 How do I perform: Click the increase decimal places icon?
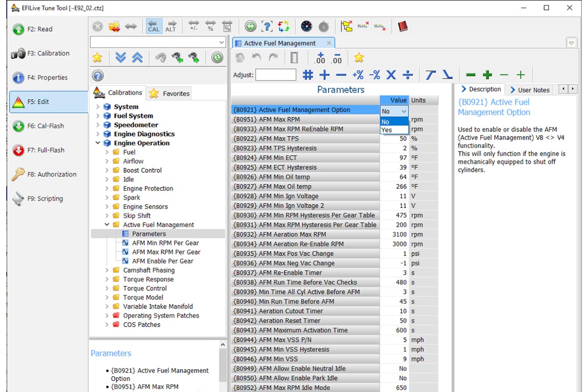(x=319, y=58)
